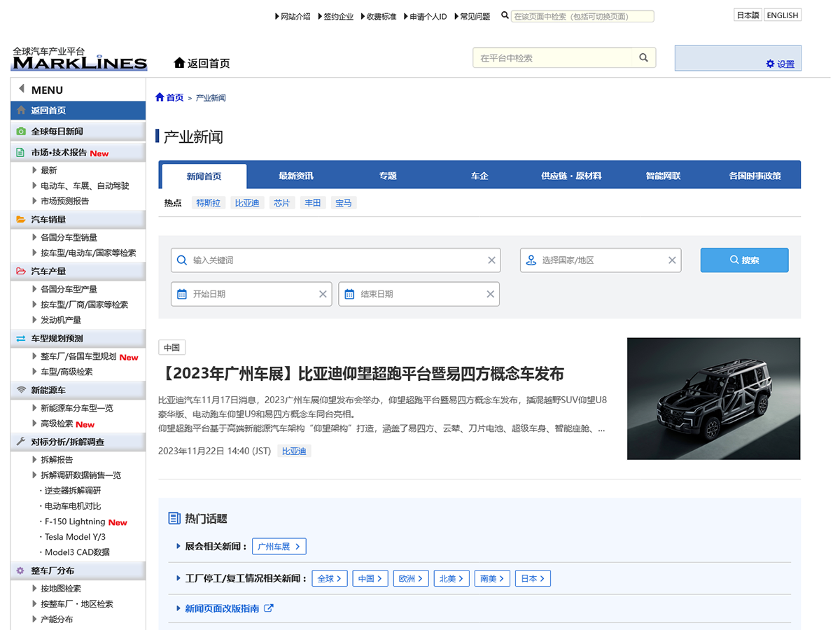
Task: Click the camera icon for 全球每日新闻
Action: 21,131
